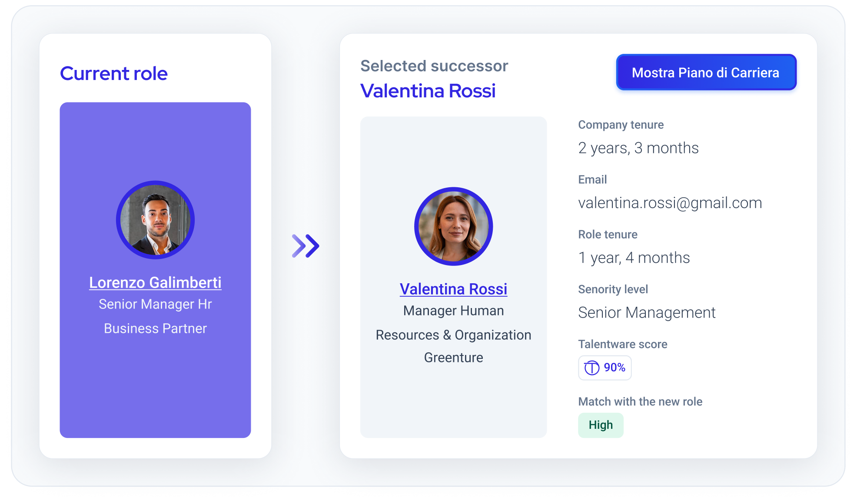
Task: Click the Current role heading
Action: 114,73
